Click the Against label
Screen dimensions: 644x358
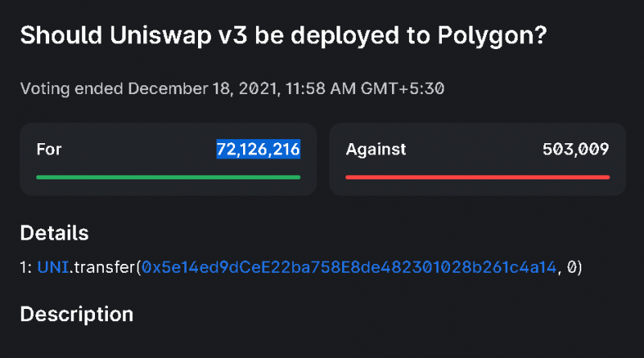click(375, 149)
